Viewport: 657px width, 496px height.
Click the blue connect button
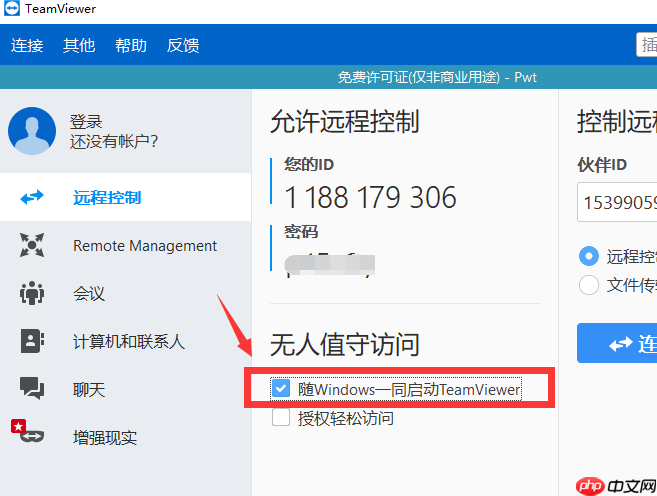click(x=617, y=343)
